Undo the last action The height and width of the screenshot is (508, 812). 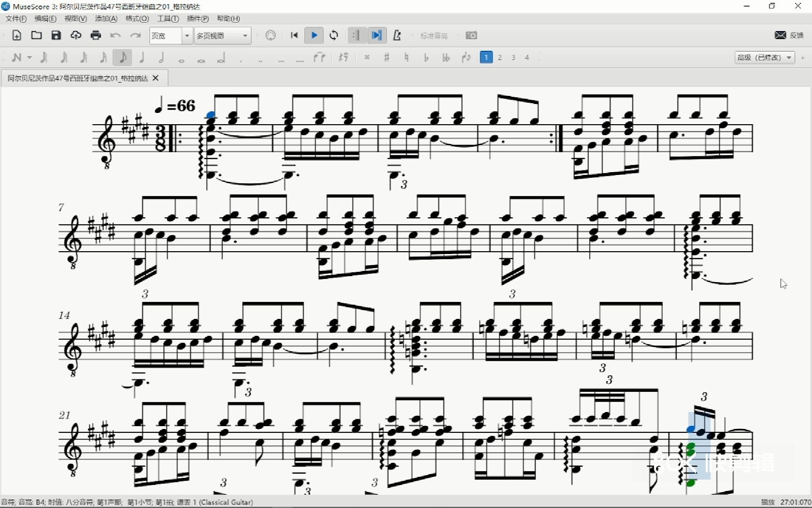pos(116,35)
